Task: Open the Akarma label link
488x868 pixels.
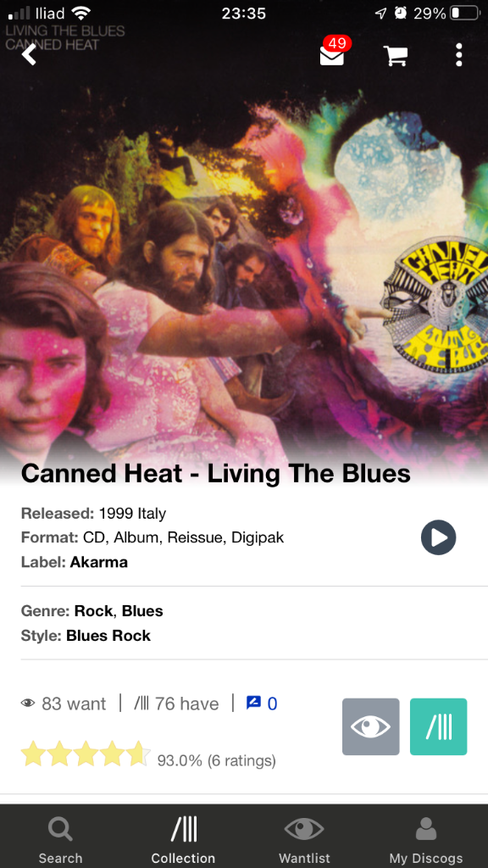Action: (x=98, y=563)
